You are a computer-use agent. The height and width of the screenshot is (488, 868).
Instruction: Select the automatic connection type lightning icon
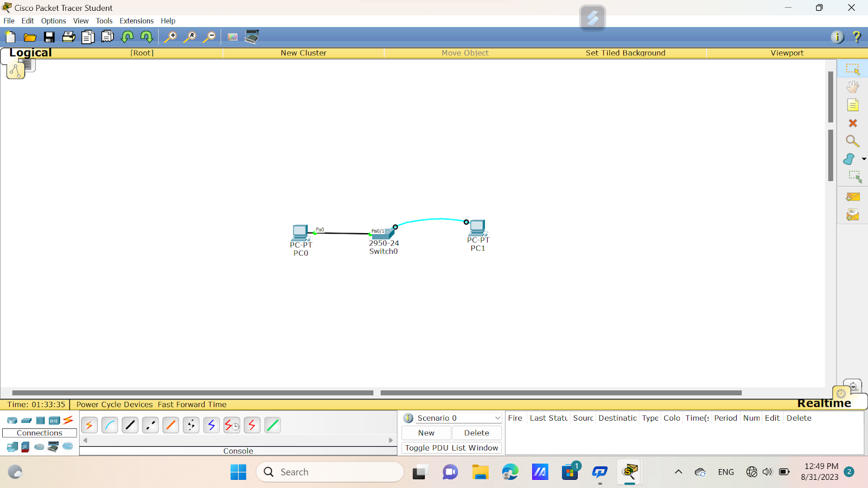[x=90, y=425]
